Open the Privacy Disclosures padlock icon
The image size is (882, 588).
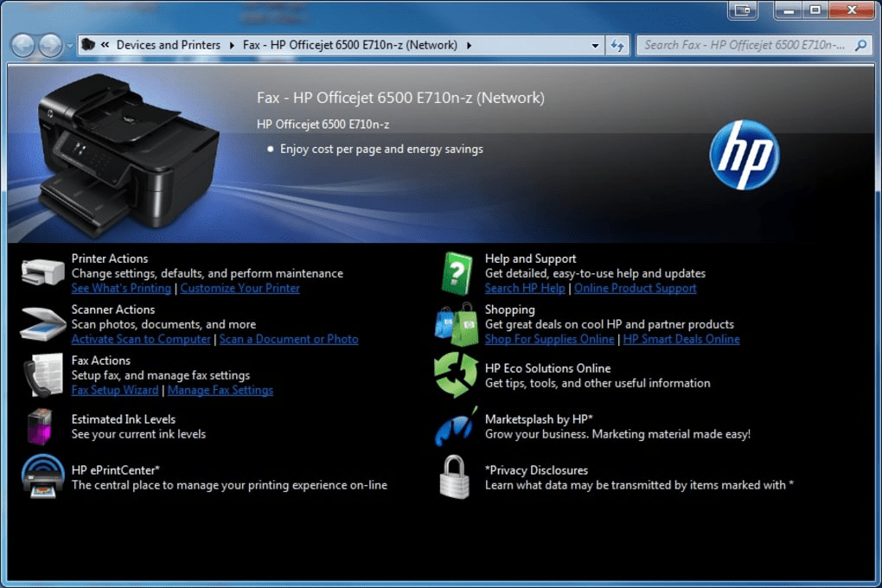(456, 477)
